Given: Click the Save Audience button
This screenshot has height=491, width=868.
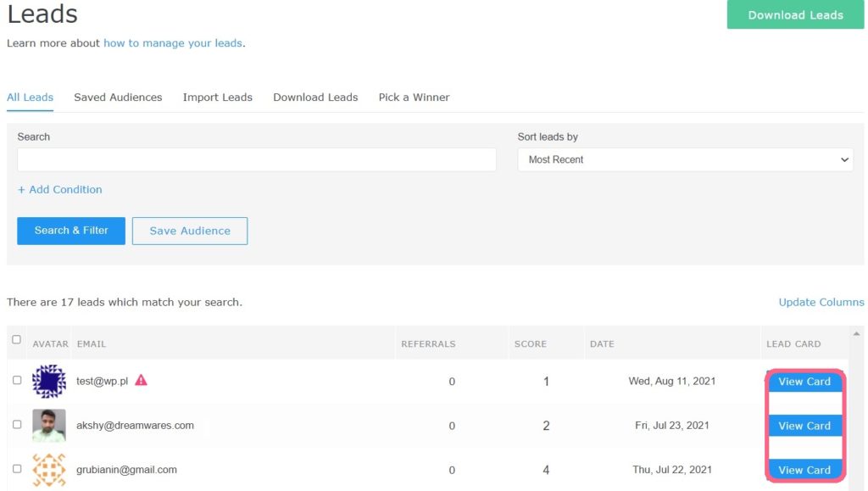Looking at the screenshot, I should (x=190, y=231).
